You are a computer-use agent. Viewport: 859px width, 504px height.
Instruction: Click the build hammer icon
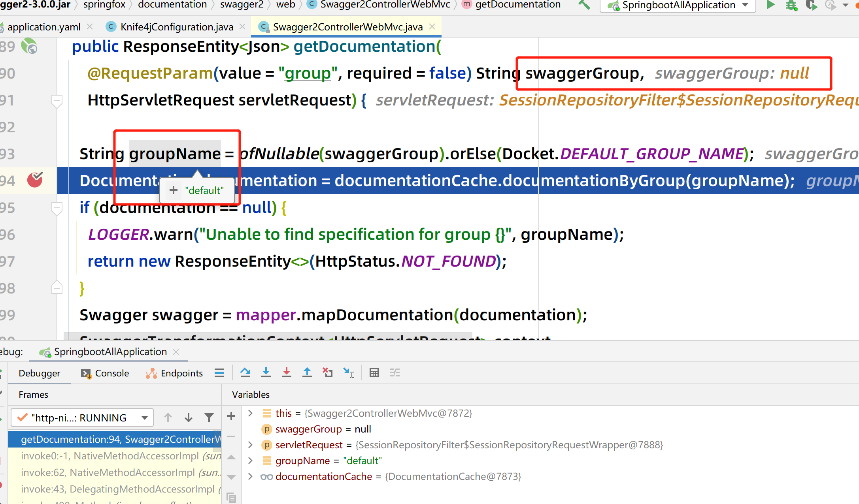tap(584, 5)
